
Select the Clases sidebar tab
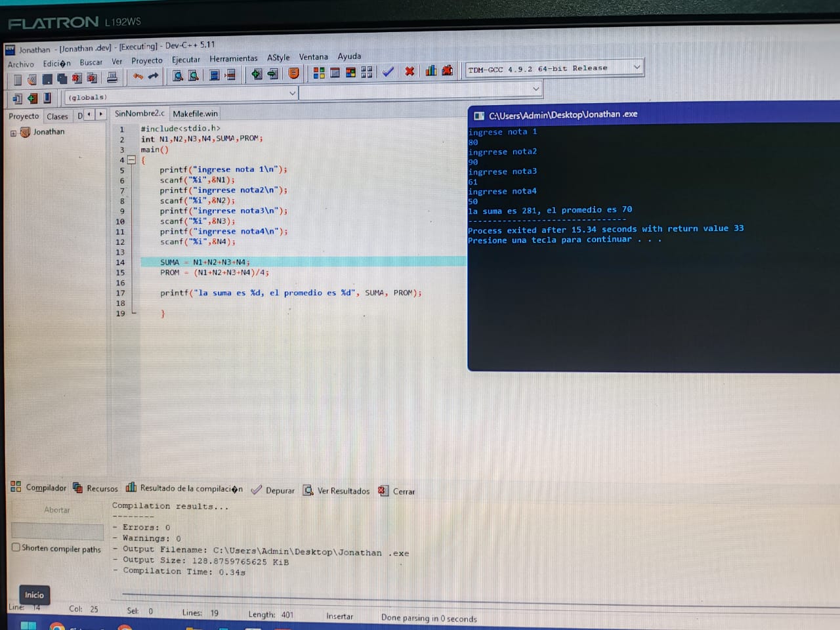pyautogui.click(x=57, y=116)
